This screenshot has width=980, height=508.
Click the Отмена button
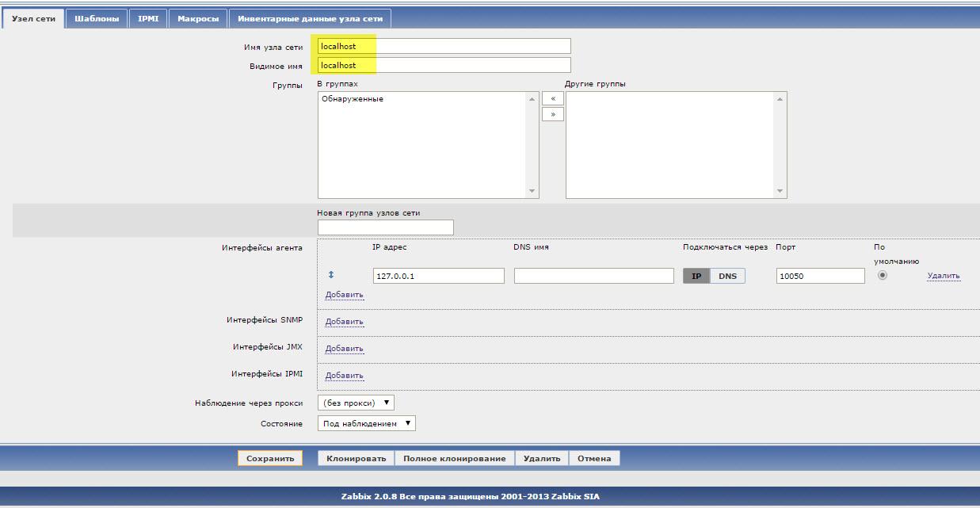(594, 458)
